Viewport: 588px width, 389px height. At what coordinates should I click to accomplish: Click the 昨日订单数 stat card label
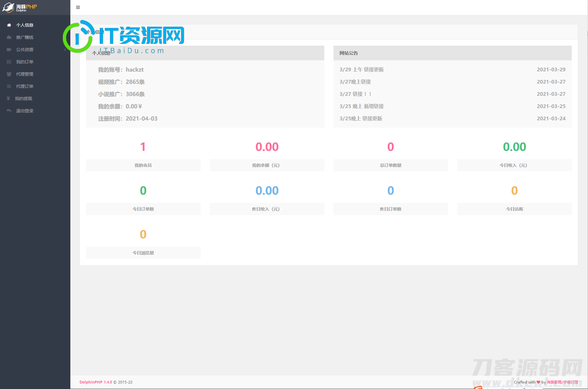[391, 209]
